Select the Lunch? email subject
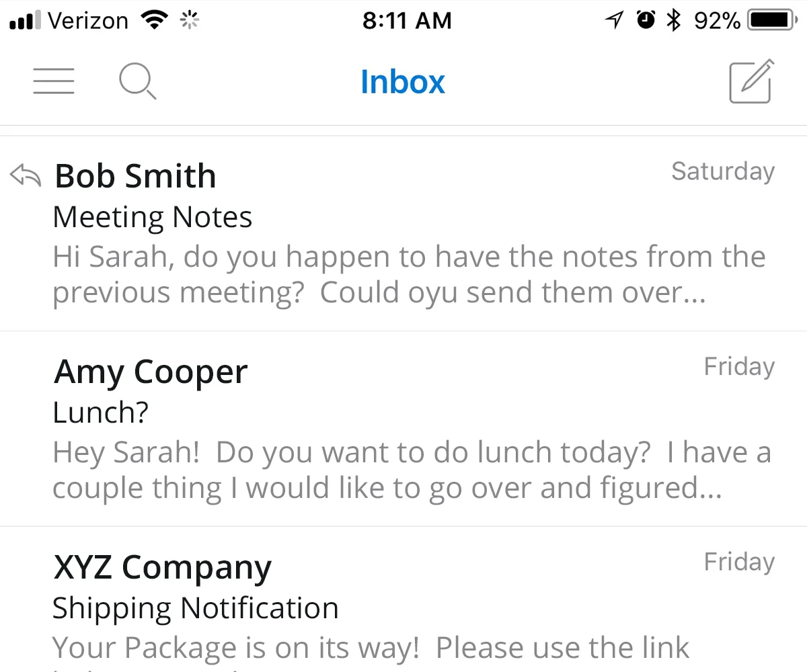807x672 pixels. pyautogui.click(x=100, y=413)
